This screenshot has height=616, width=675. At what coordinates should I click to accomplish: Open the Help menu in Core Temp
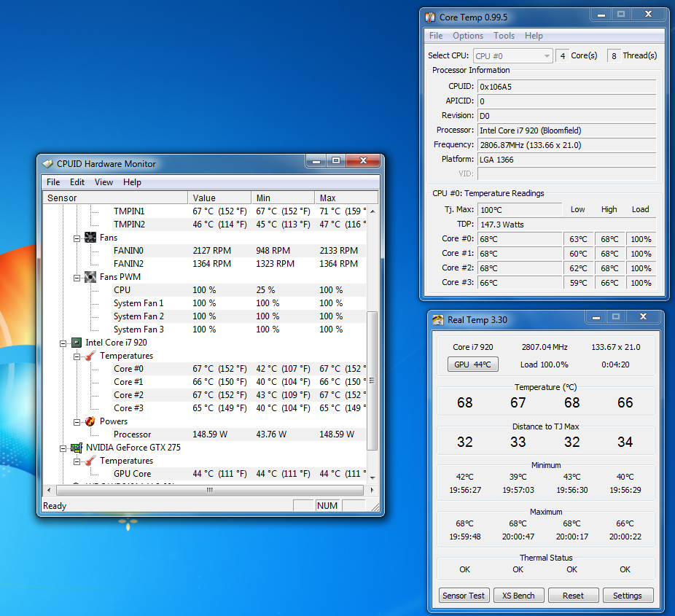click(x=534, y=36)
